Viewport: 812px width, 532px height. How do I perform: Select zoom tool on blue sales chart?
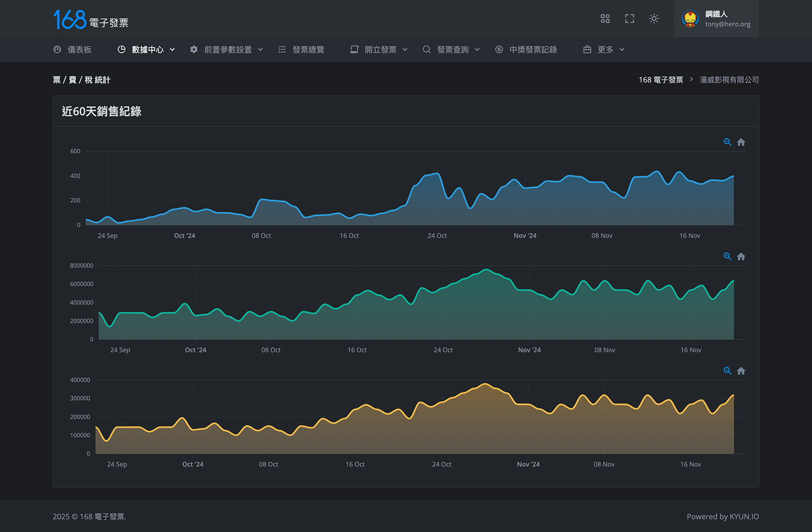point(727,142)
